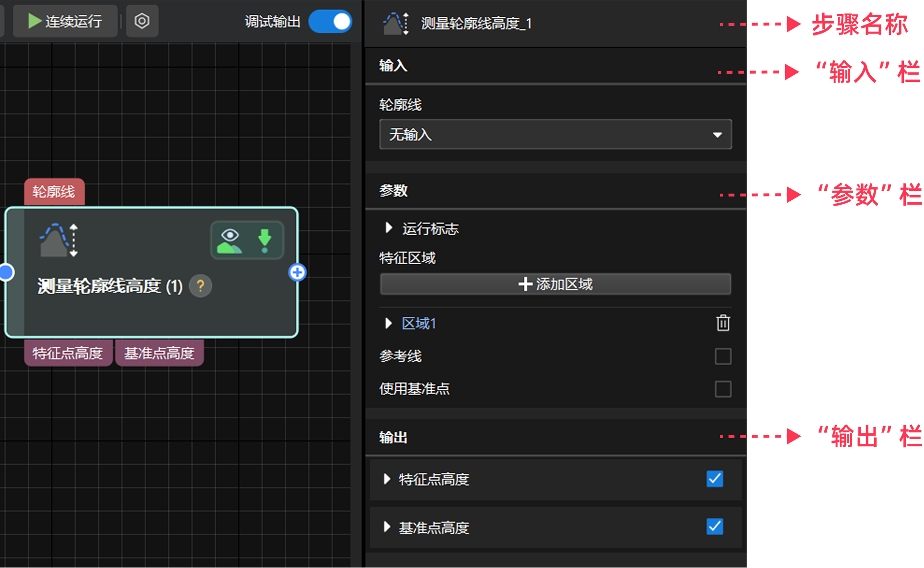The width and height of the screenshot is (924, 568).
Task: Disable the 调试输出 toggle
Action: [330, 22]
